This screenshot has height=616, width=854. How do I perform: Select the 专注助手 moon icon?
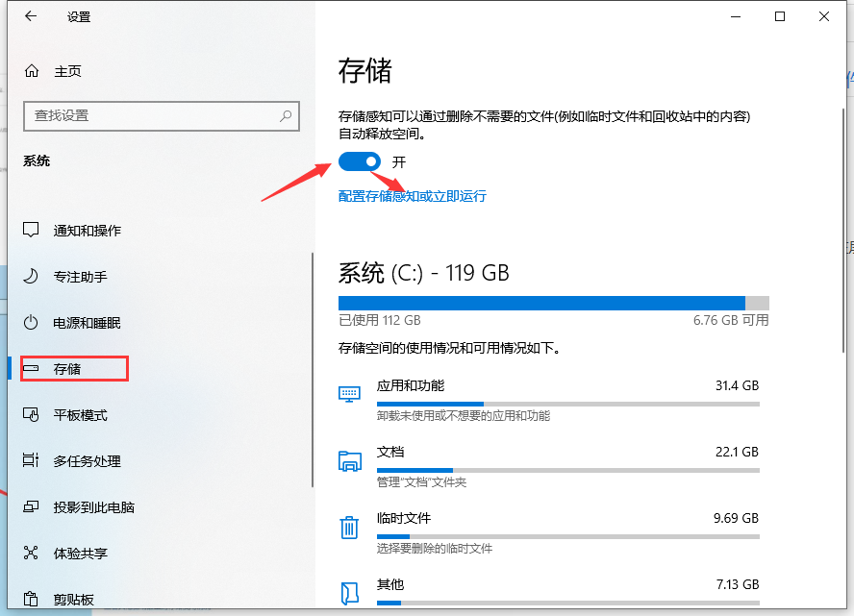tap(32, 277)
